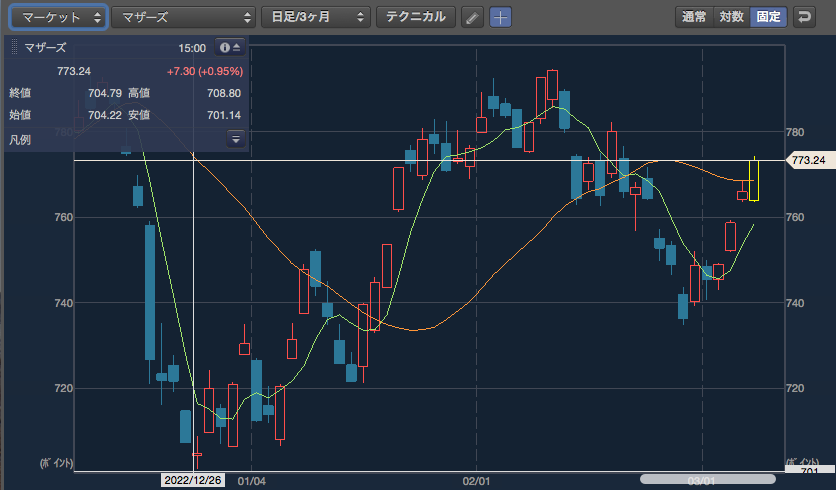Click the テクニカル button
The image size is (836, 490).
click(x=416, y=17)
